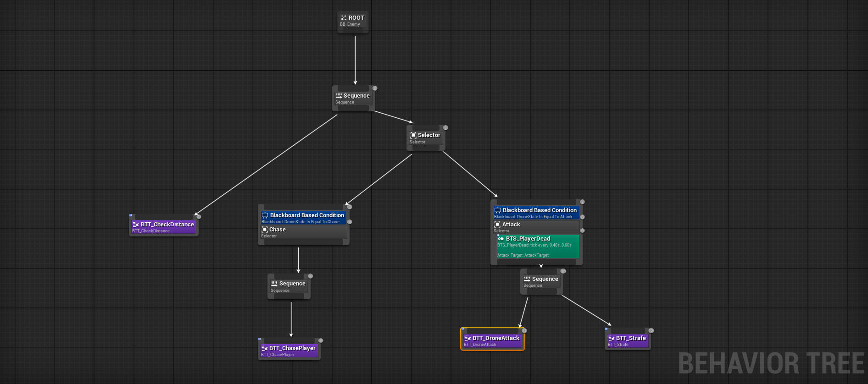Viewport: 868px width, 384px height.
Task: Click the execution index badge on the Selector node
Action: (445, 128)
